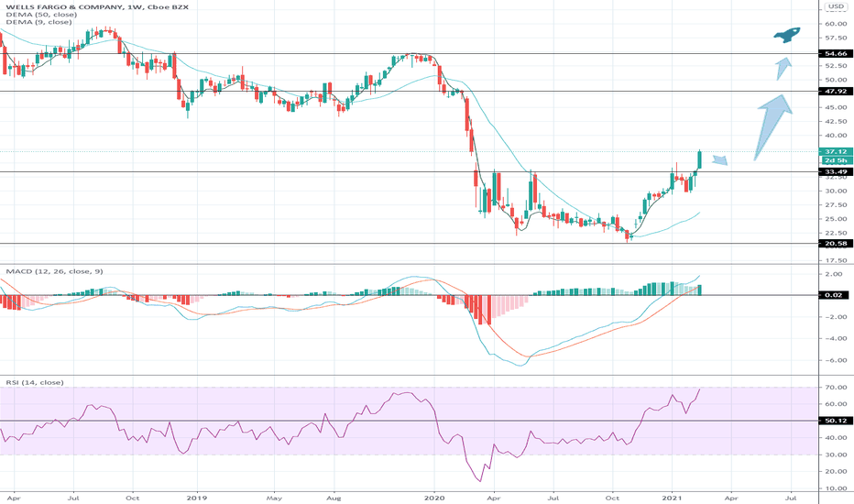The image size is (854, 504).
Task: Click the 2019 label on the time axis
Action: [197, 498]
